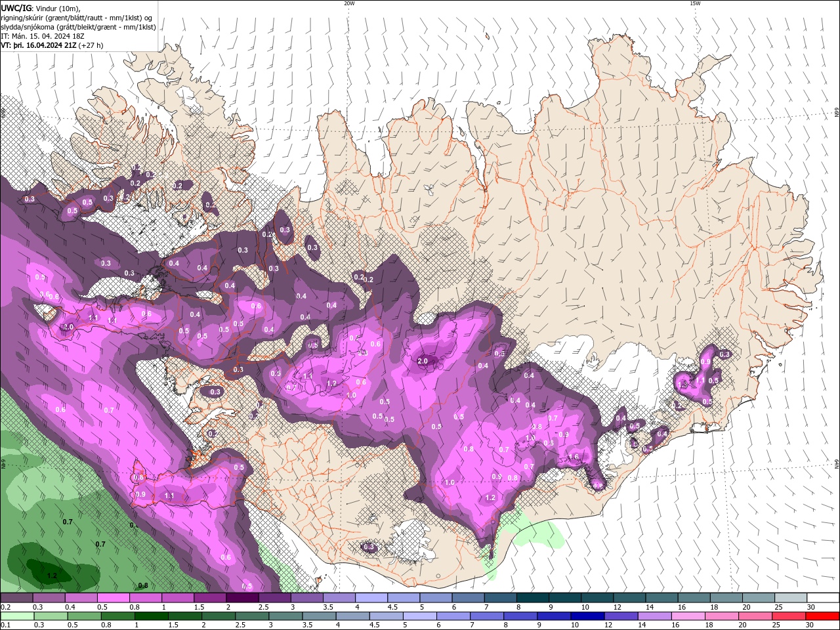Click the '1.2' value in the green rain area
Screen dimensions: 840x630
click(52, 576)
